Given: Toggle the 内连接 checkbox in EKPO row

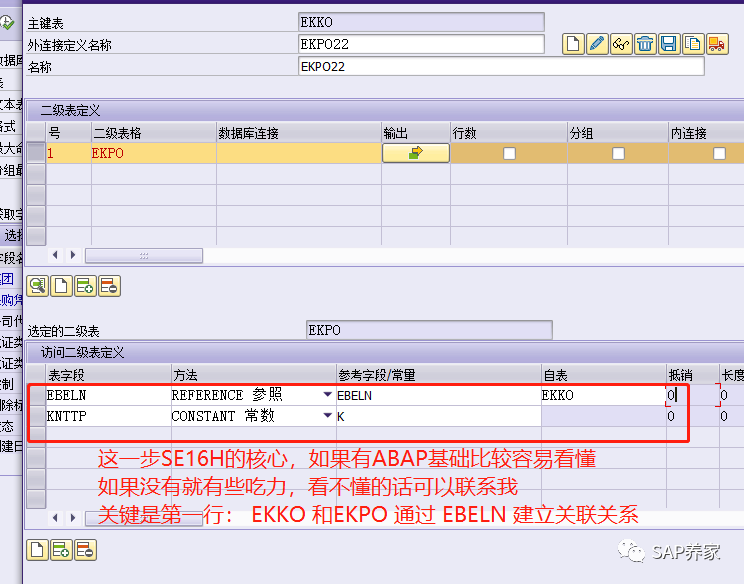Looking at the screenshot, I should click(x=719, y=153).
